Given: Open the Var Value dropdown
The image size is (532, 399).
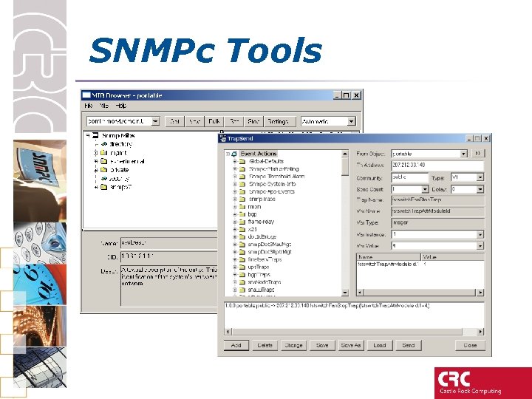Looking at the screenshot, I should click(x=480, y=246).
